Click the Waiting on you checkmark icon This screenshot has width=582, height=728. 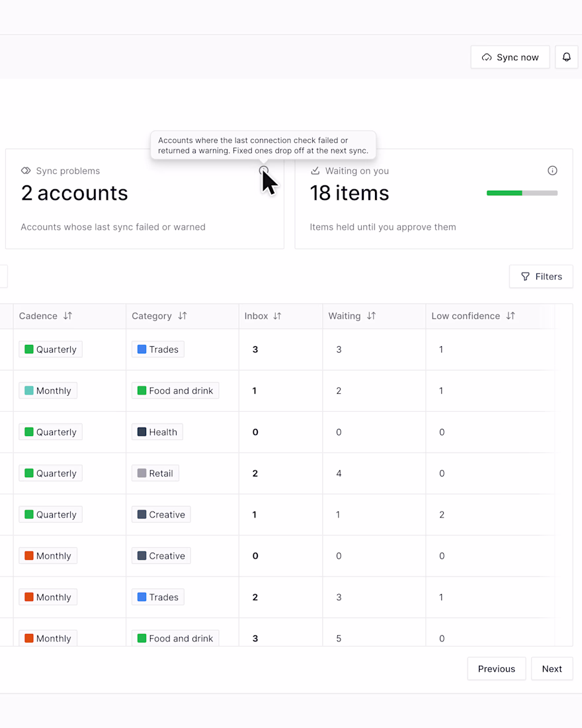coord(315,171)
